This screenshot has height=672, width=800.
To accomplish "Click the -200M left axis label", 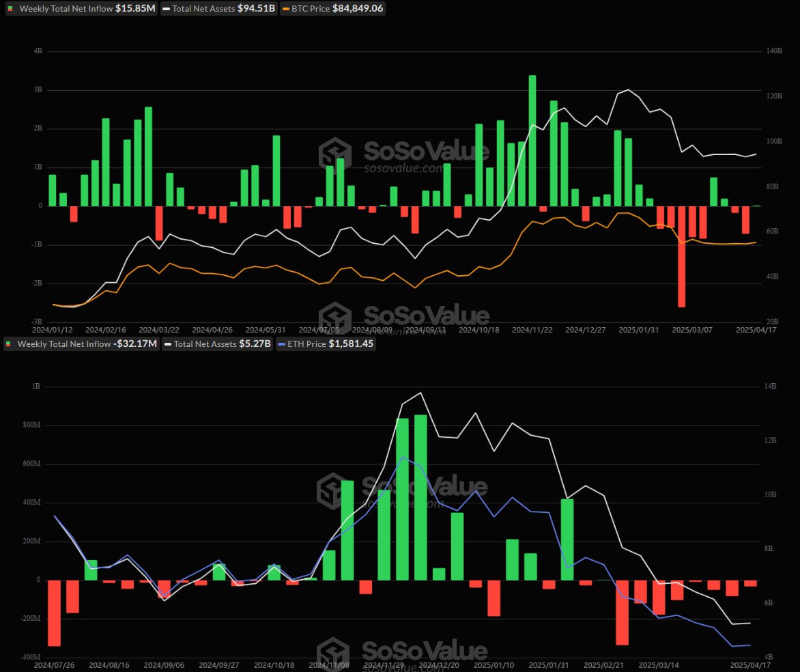I will [x=30, y=618].
